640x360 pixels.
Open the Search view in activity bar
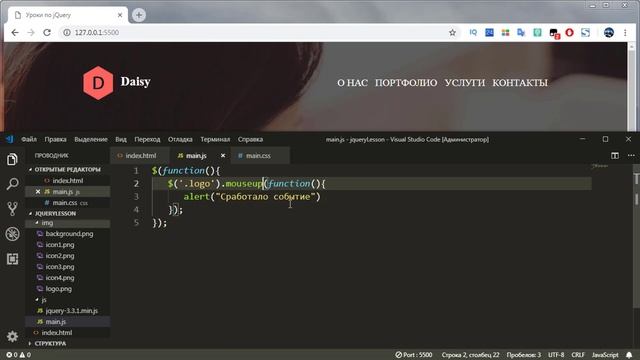coord(12,184)
